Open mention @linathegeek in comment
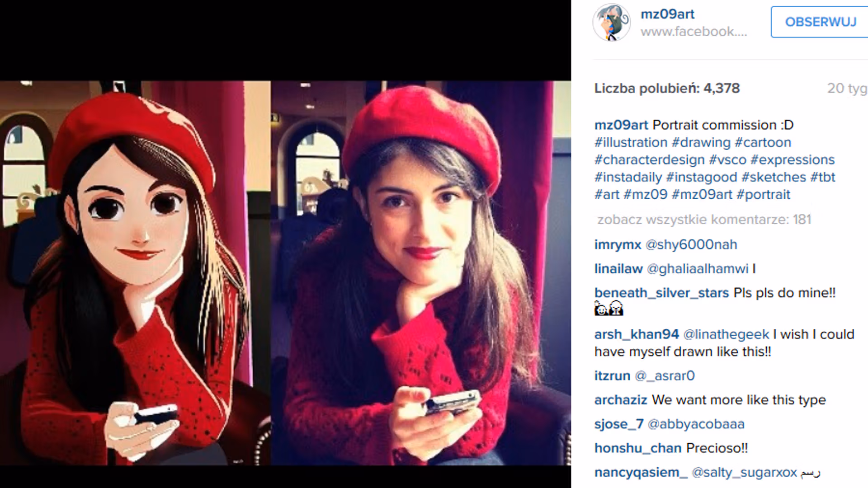868x488 pixels. [726, 334]
